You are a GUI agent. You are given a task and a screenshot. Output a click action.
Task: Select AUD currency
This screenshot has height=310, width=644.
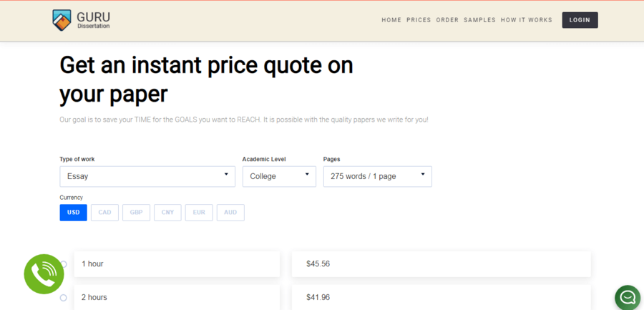230,213
